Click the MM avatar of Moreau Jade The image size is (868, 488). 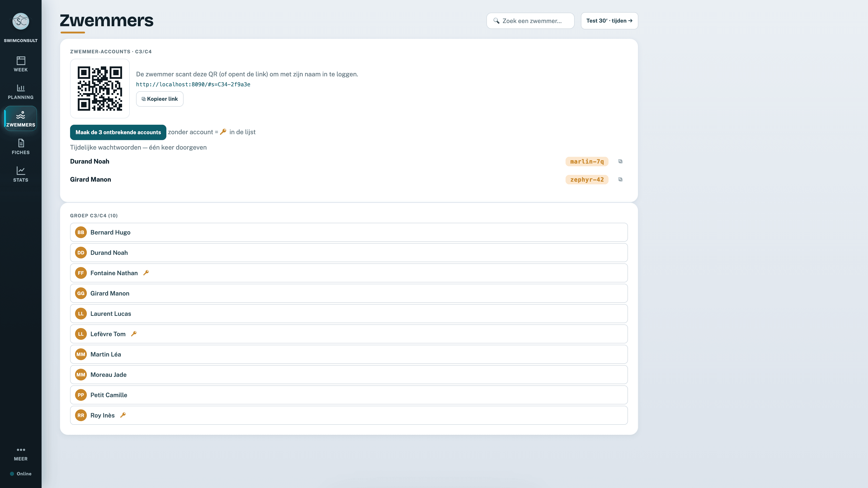[x=81, y=375]
